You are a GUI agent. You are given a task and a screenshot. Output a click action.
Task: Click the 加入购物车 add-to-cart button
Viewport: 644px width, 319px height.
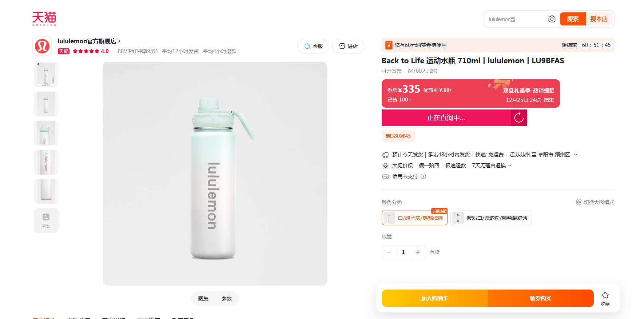pyautogui.click(x=434, y=298)
